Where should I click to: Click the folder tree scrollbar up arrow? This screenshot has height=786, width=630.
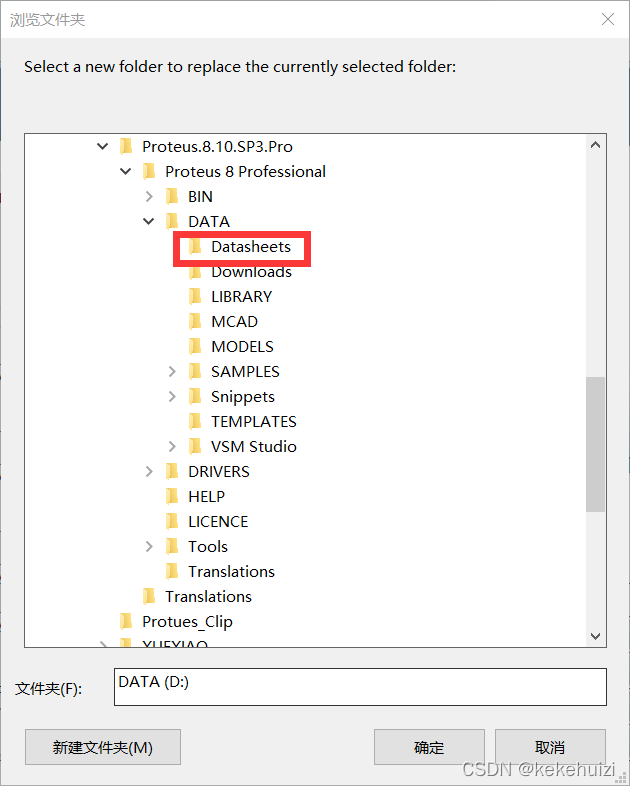(595, 145)
